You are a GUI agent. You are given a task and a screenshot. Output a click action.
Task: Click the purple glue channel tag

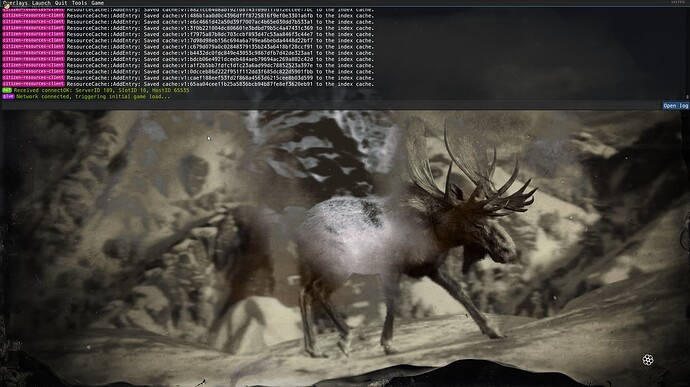pos(8,96)
